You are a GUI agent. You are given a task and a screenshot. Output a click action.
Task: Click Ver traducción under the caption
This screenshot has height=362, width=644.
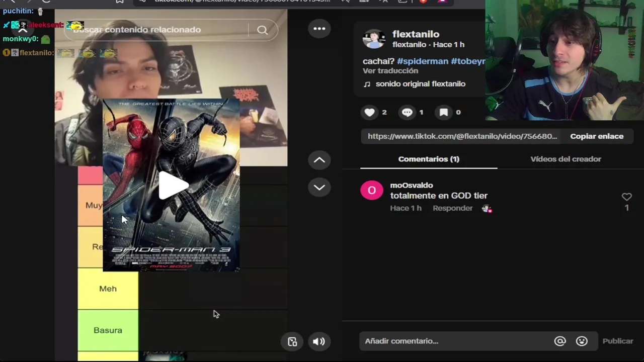tap(390, 71)
